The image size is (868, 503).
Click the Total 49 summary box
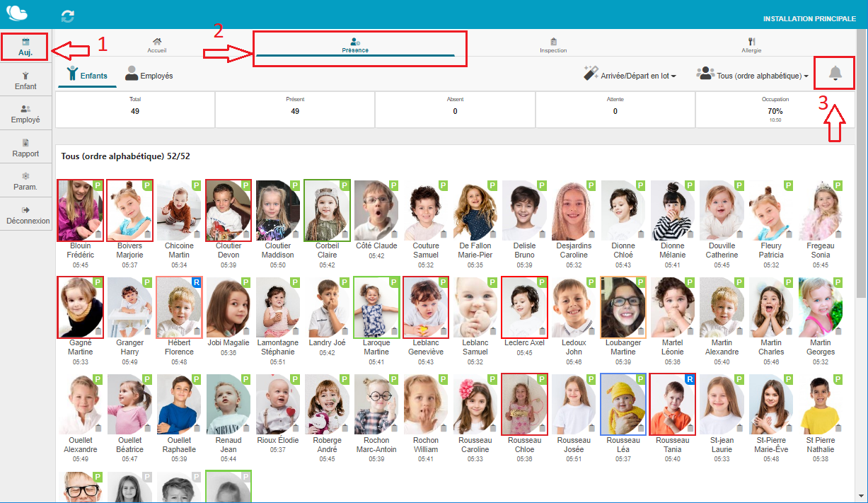click(x=135, y=110)
